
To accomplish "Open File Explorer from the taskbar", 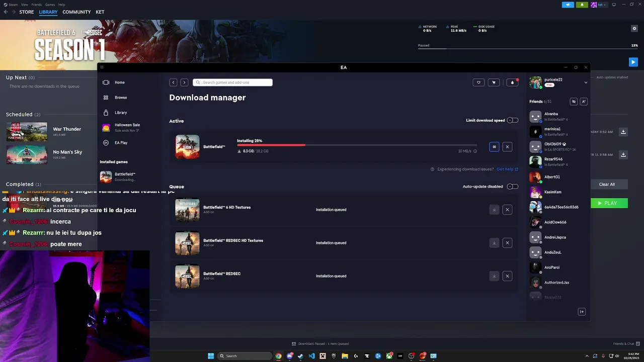I will point(345,356).
